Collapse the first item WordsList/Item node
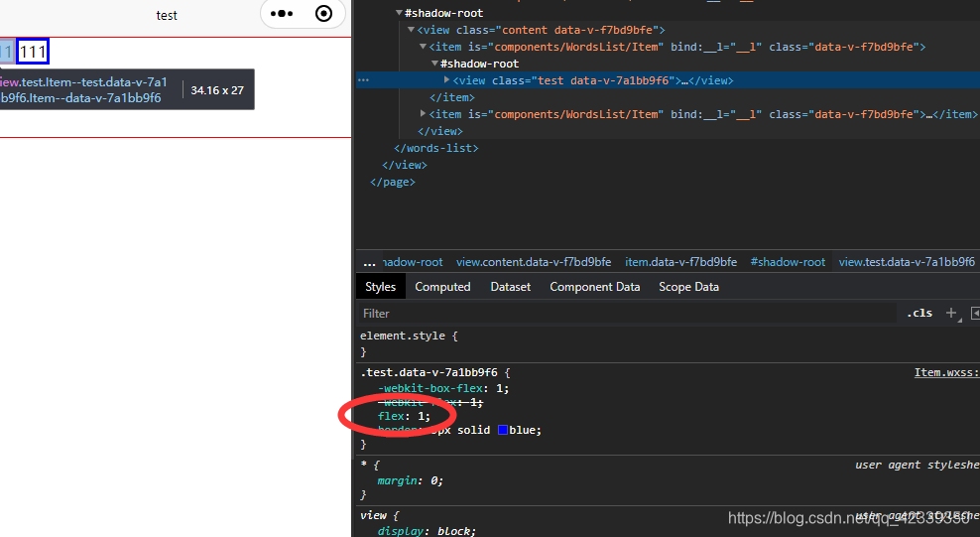980x537 pixels. (423, 47)
